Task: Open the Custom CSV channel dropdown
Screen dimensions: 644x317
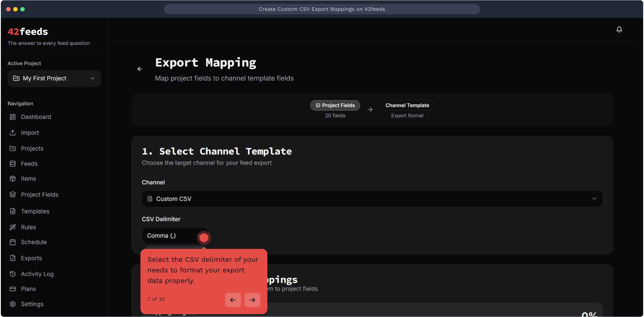Action: pos(372,199)
